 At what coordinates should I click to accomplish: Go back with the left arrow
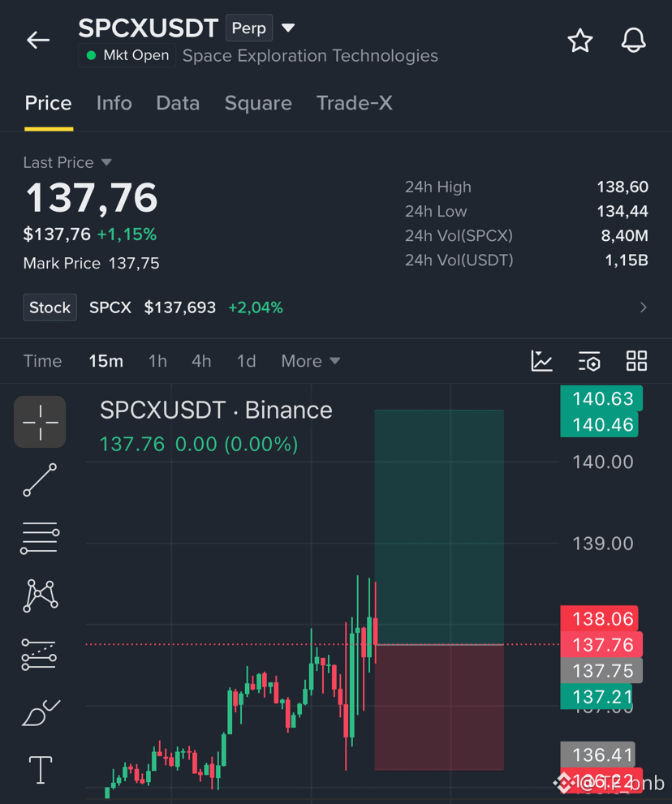[x=38, y=40]
